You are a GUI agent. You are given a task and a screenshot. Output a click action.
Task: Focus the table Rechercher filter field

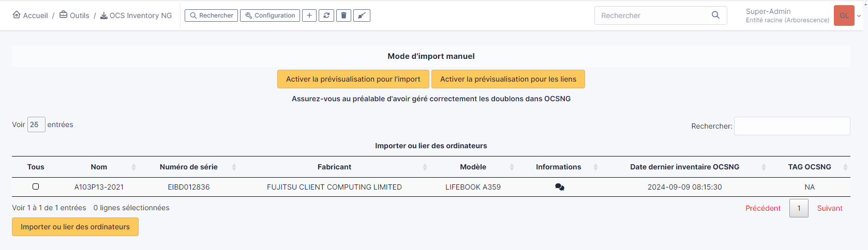[x=792, y=126]
